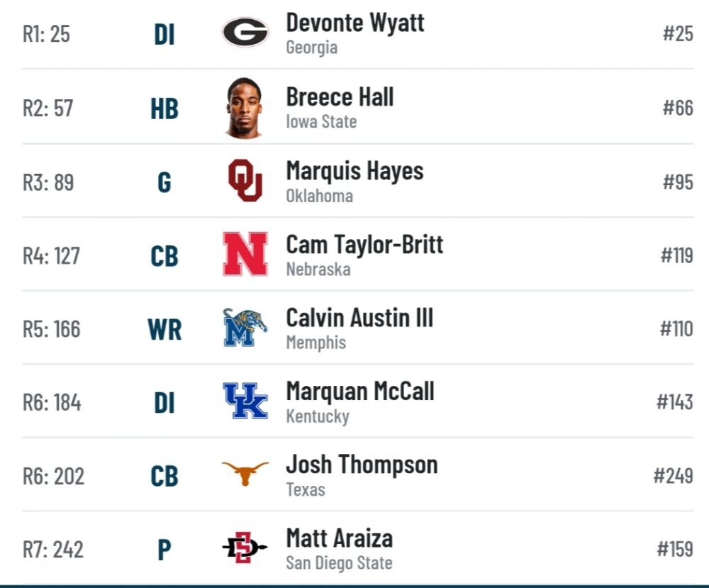Open Breece Hall's headshot photo
The width and height of the screenshot is (709, 588).
point(244,108)
